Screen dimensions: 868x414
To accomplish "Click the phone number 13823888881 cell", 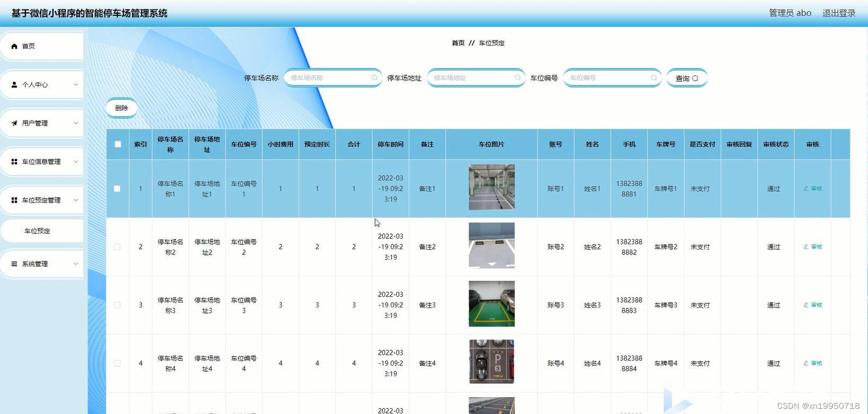I will click(x=629, y=189).
